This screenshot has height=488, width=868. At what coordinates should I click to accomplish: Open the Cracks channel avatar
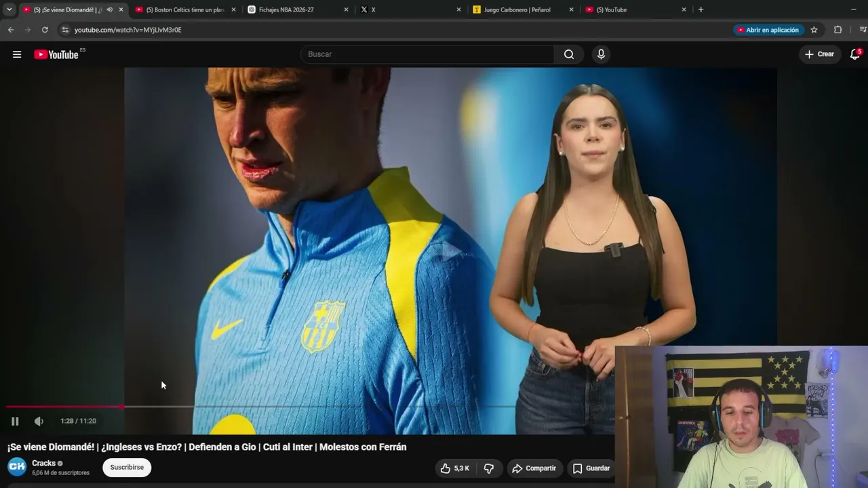click(x=17, y=467)
